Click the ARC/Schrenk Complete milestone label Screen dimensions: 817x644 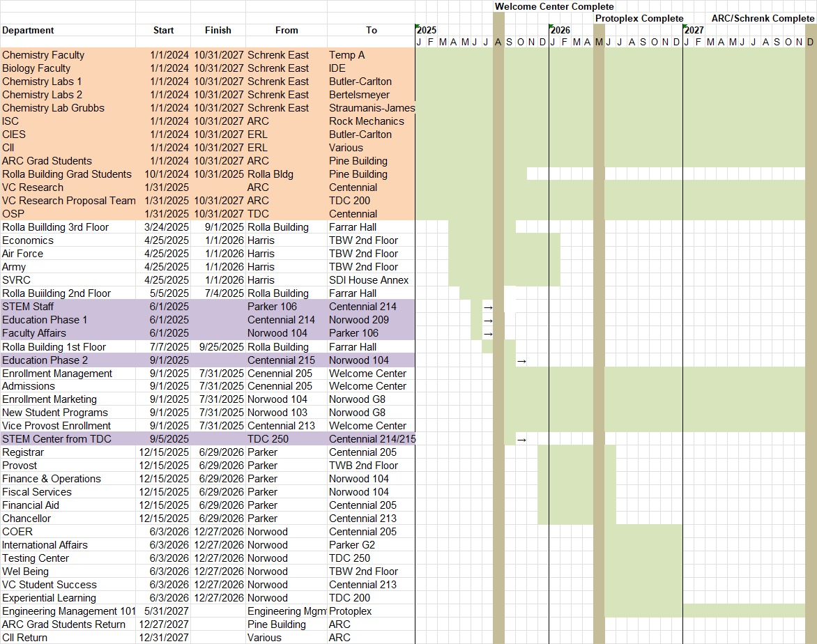coord(763,18)
